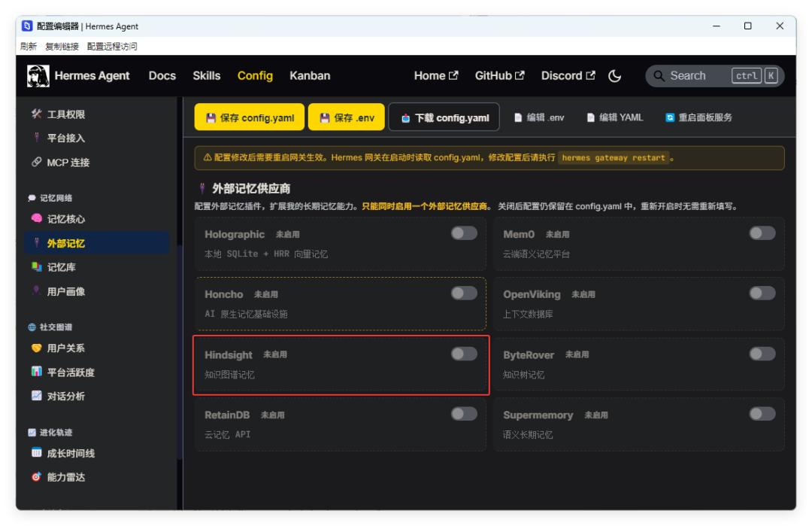Click the 成长时间线 calendar icon
This screenshot has width=812, height=526.
(36, 453)
